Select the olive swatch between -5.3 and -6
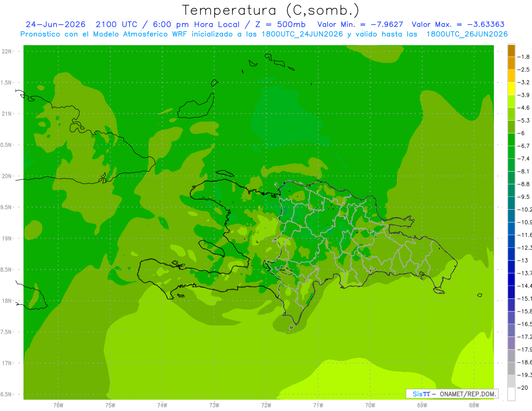This screenshot has height=411, width=532. coord(511,127)
